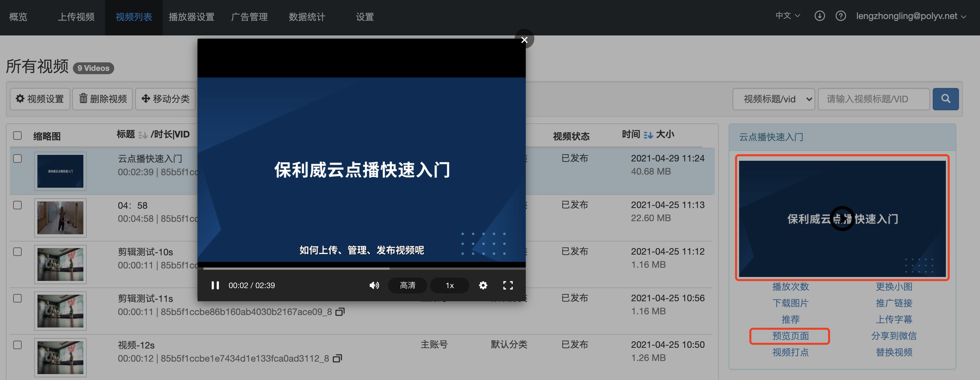Check the 视频-12s row checkbox
This screenshot has width=980, height=380.
click(17, 345)
